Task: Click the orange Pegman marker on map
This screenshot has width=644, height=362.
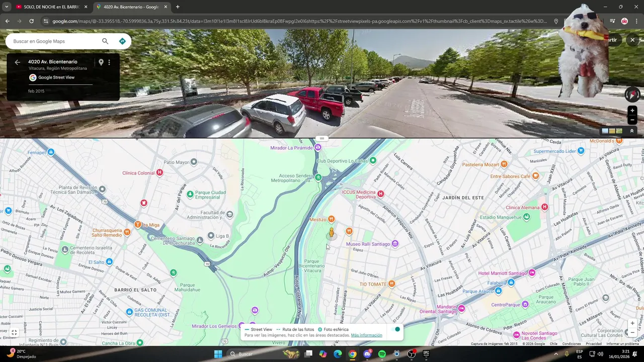Action: (331, 233)
